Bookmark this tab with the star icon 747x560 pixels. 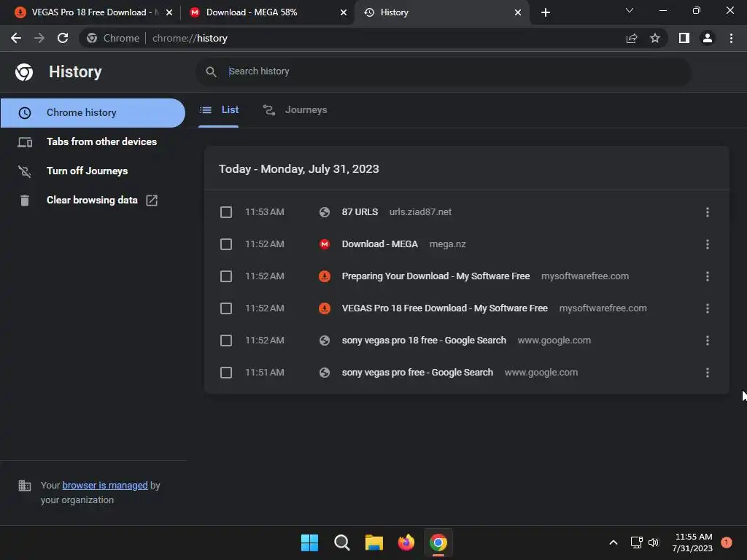(x=655, y=38)
